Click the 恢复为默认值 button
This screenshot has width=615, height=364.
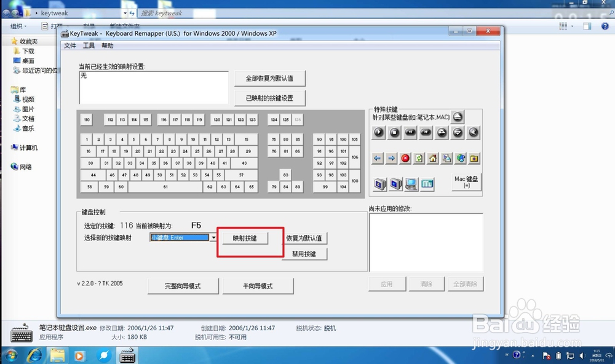(x=304, y=238)
